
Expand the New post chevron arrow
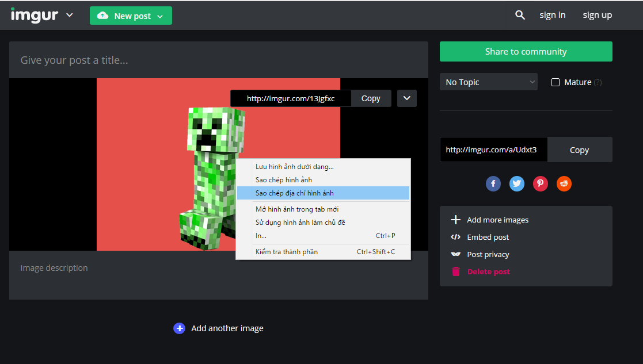(160, 16)
